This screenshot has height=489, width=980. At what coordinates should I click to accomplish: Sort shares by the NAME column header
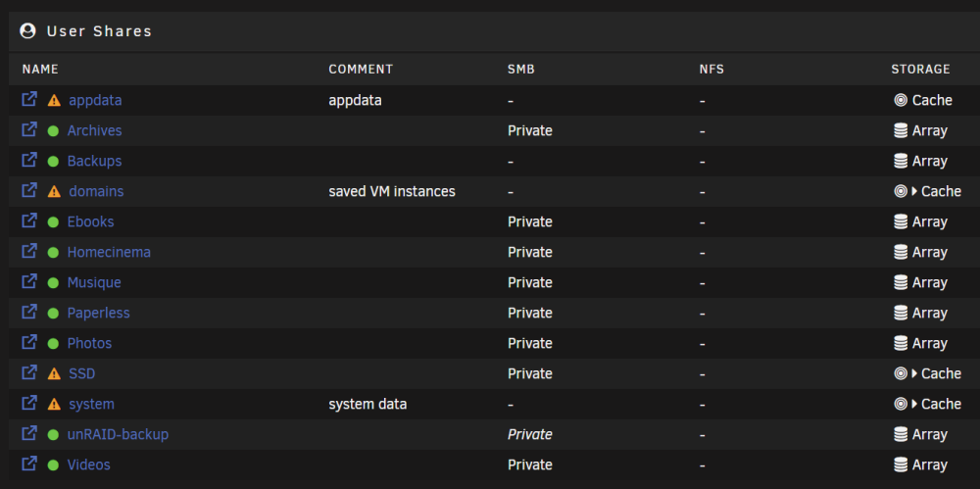click(x=40, y=70)
